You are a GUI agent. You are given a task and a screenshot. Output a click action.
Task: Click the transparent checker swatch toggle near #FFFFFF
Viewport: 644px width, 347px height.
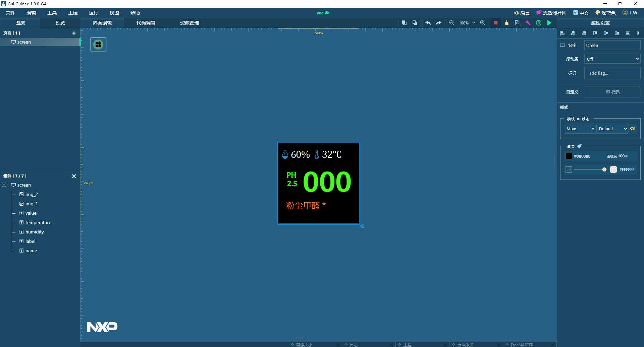(613, 169)
